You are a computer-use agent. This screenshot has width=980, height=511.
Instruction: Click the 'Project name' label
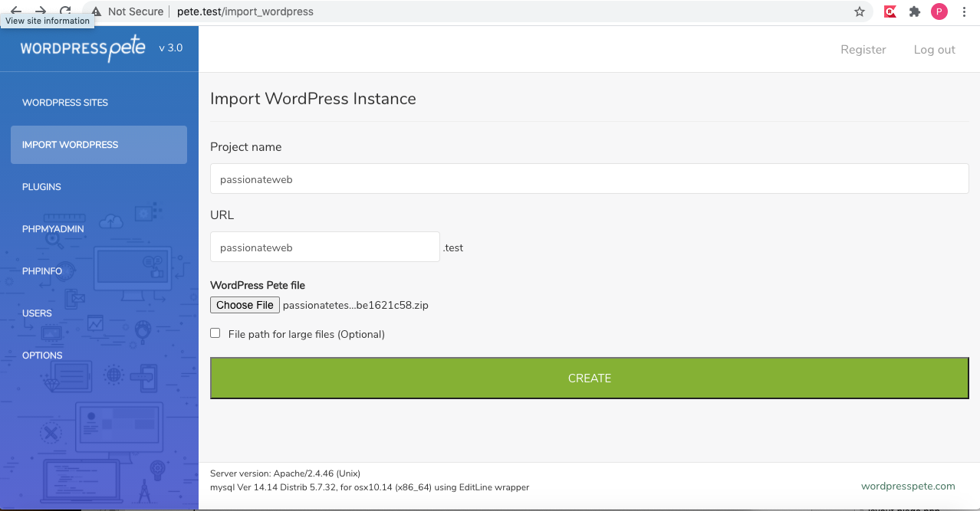[x=246, y=147]
